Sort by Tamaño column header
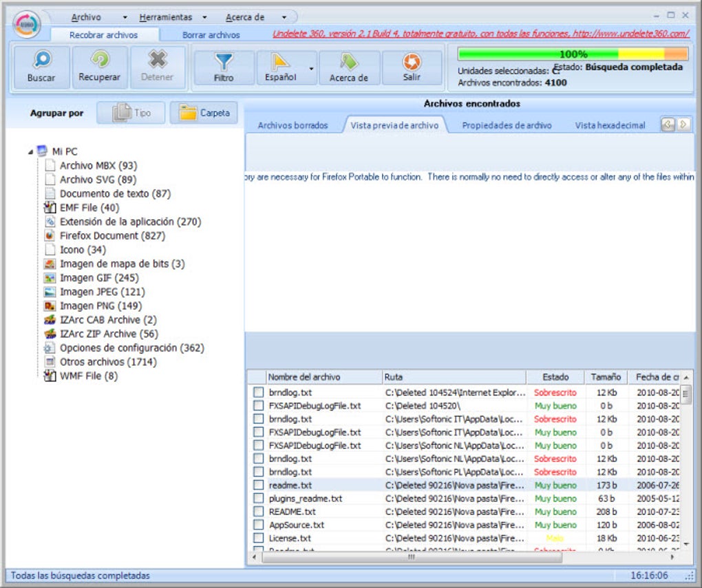Image resolution: width=702 pixels, height=588 pixels. 606,377
